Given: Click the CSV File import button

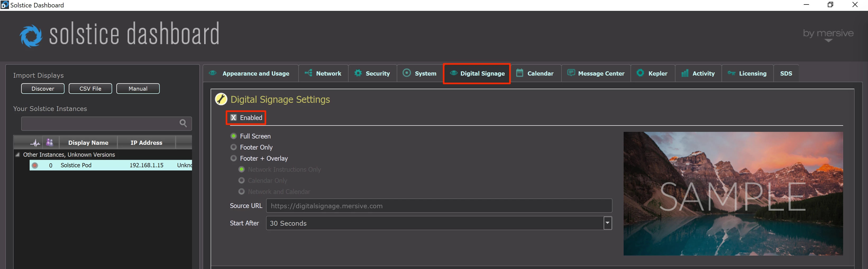Looking at the screenshot, I should 90,89.
